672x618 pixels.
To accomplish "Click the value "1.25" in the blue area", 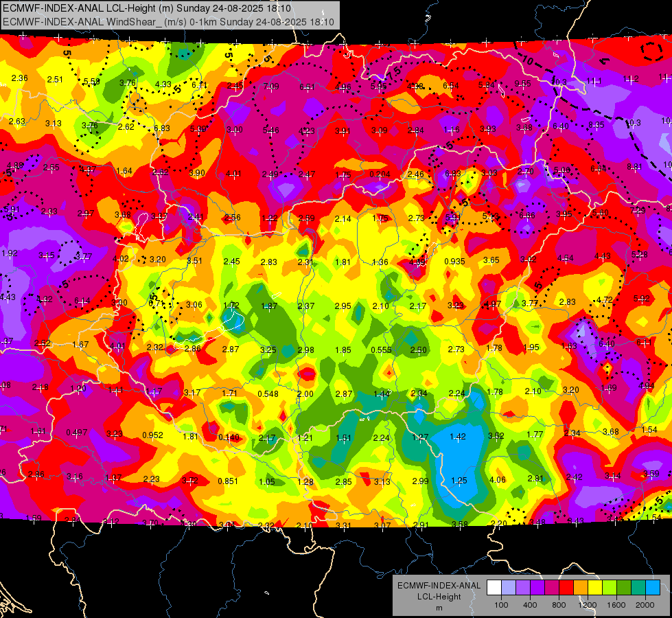I will click(459, 481).
